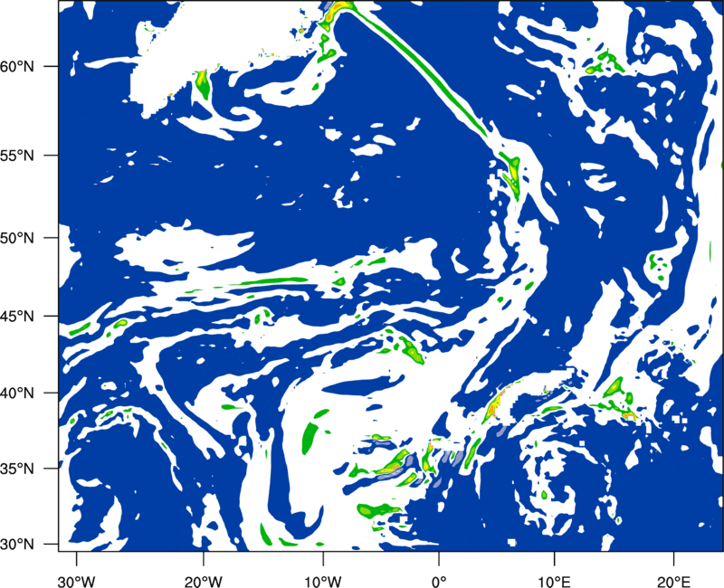Click the 10°W longitude label
Screen dimensions: 724x588
(x=322, y=582)
